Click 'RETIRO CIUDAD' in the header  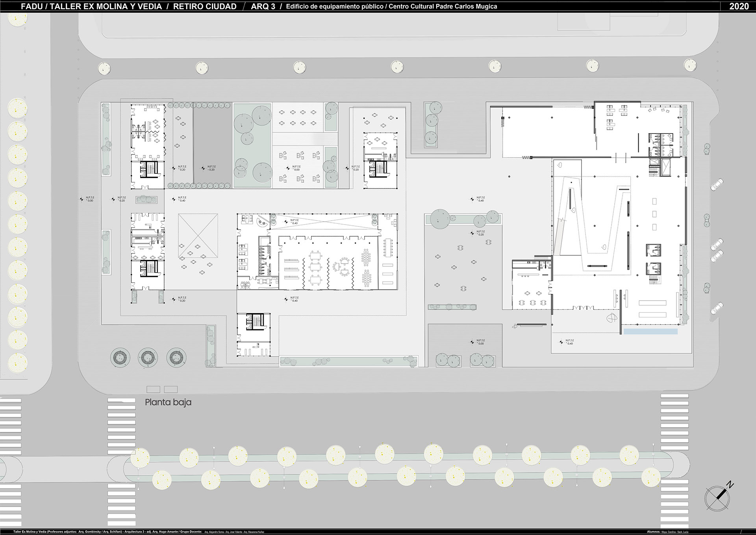pos(205,6)
